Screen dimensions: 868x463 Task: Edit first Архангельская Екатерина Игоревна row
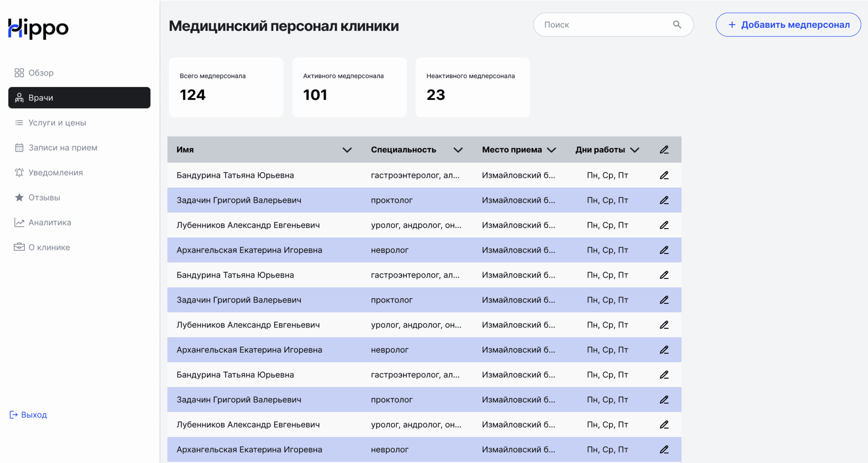click(x=664, y=250)
